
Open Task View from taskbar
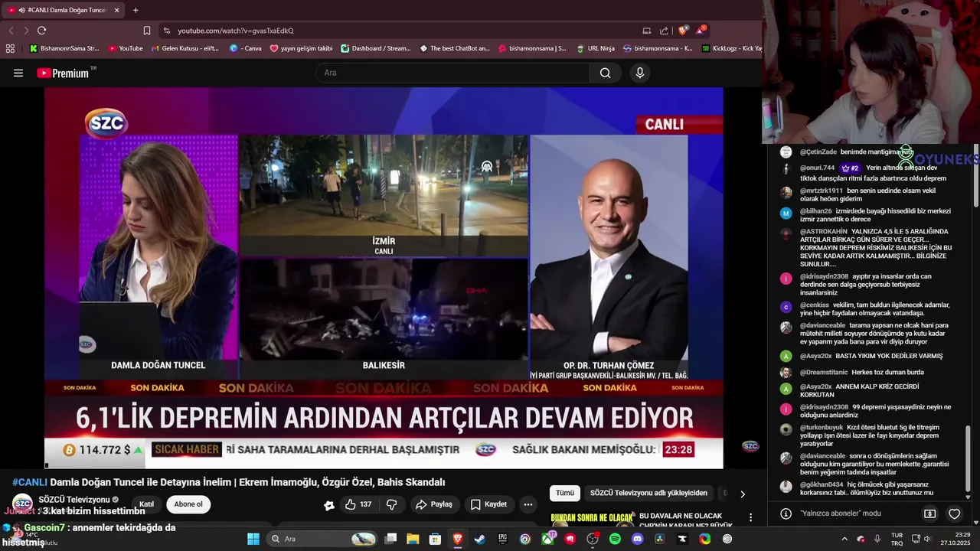390,539
